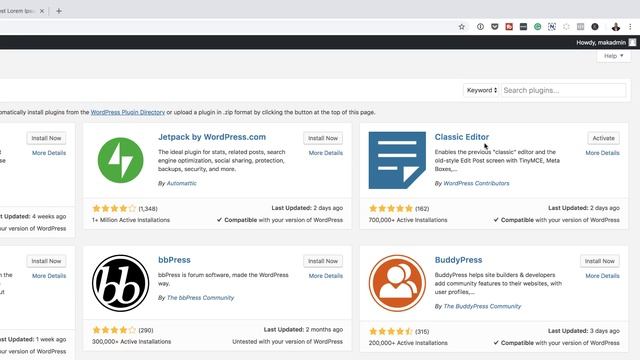Open the shield-shaped browser extension
The height and width of the screenshot is (360, 640).
[495, 27]
